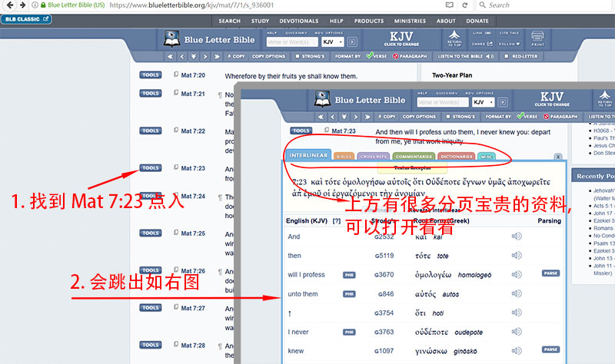The image size is (615, 364).
Task: Go to previous chapter on main toolbar
Action: click(x=182, y=56)
